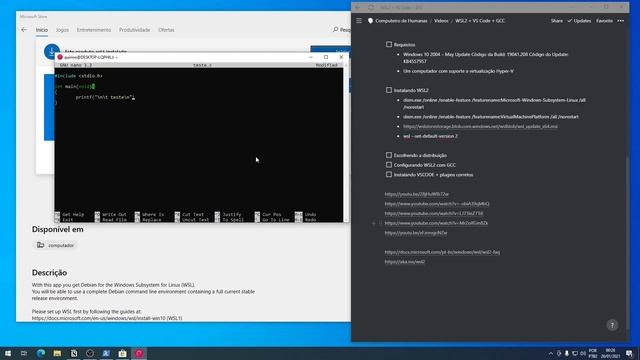
Task: Launch Microsoft Edge from the taskbar
Action: point(41,353)
